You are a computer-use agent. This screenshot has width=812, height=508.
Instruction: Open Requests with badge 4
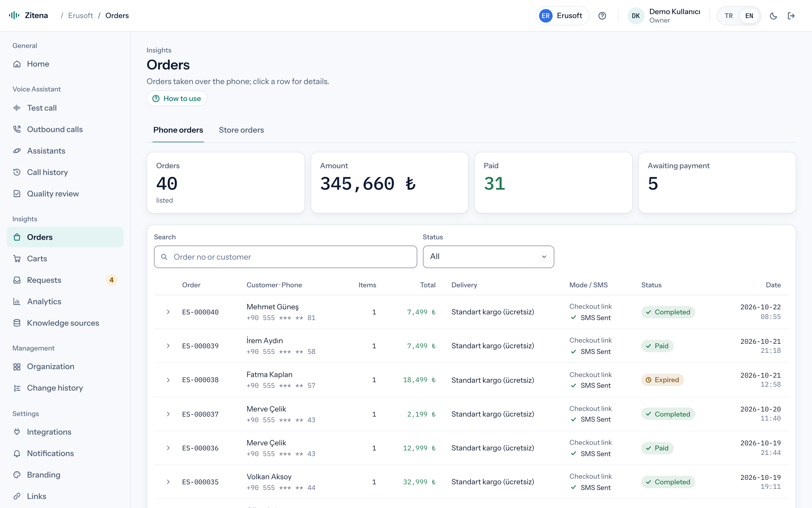[x=65, y=280]
